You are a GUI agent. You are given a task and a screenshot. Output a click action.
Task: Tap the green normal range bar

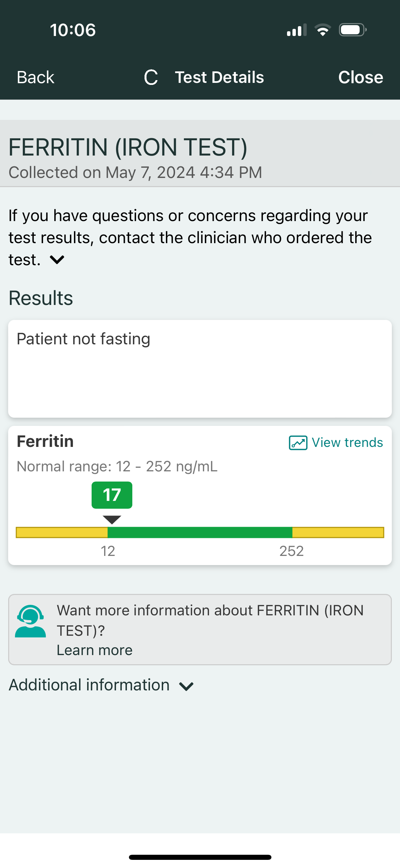(200, 532)
